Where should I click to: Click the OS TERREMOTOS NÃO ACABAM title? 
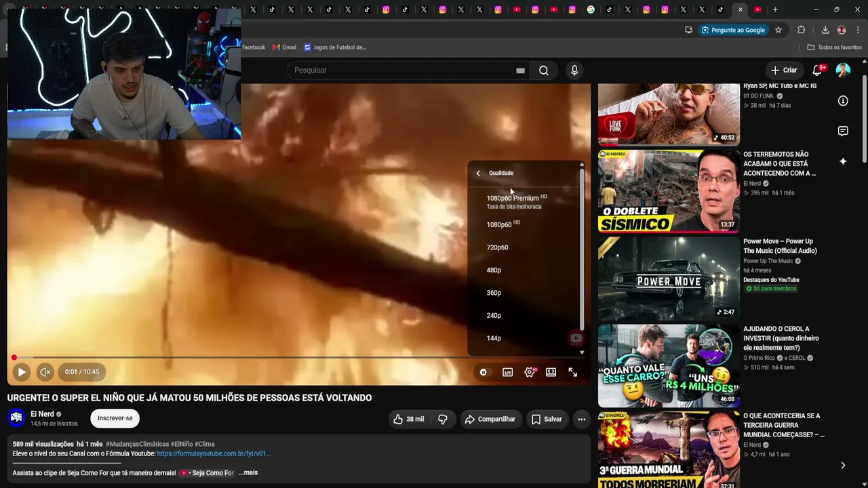point(779,164)
